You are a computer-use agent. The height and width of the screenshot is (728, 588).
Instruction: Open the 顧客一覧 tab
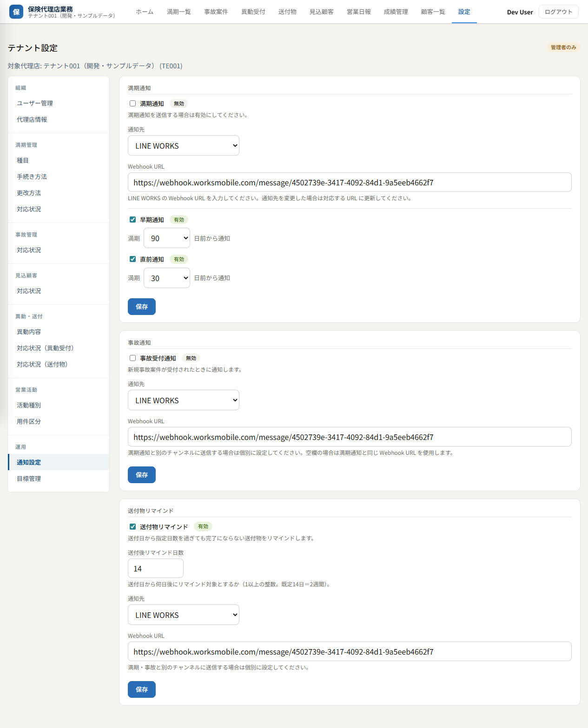tap(433, 12)
